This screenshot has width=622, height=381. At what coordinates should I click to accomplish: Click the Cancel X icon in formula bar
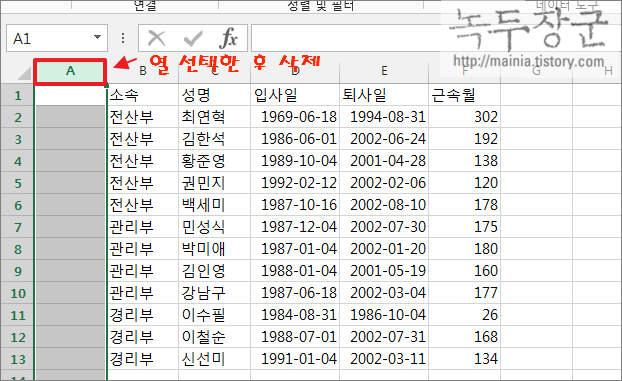pos(156,38)
